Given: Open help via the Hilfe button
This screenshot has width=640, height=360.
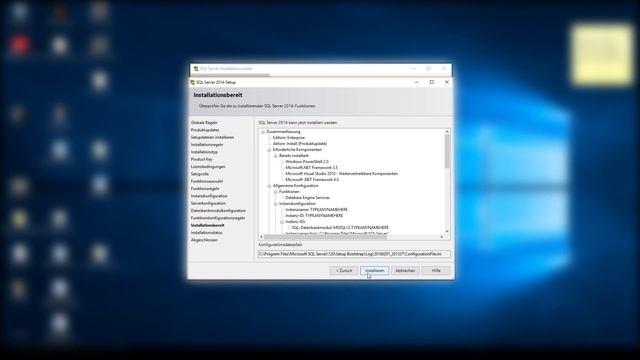Looking at the screenshot, I should [x=436, y=271].
